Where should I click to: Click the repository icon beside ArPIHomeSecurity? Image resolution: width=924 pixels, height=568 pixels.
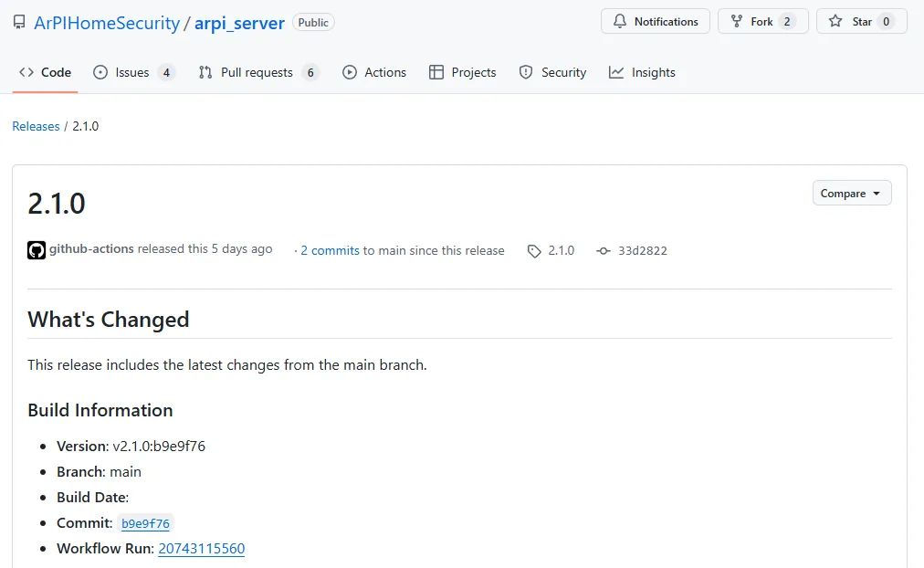point(19,23)
